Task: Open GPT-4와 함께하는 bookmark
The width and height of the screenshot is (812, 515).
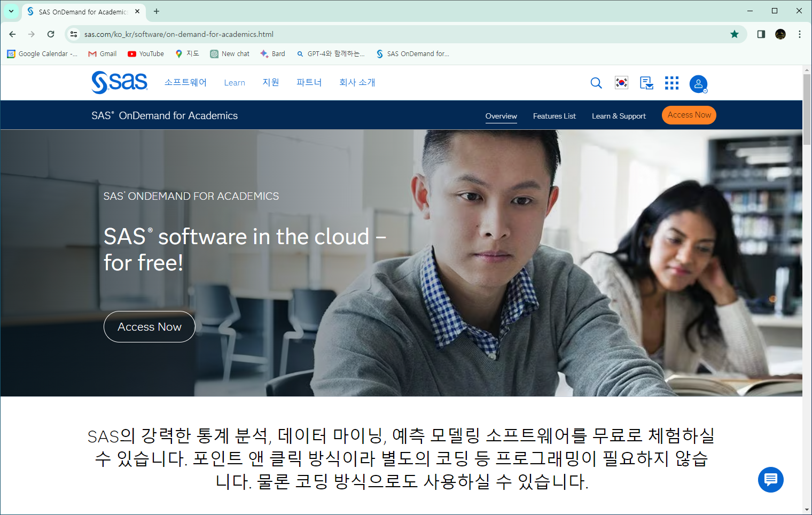Action: pyautogui.click(x=331, y=54)
